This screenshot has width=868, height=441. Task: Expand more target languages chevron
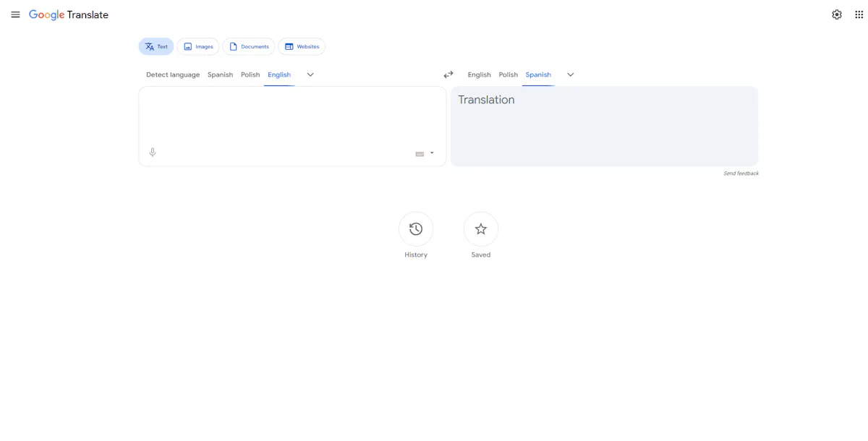coord(570,74)
